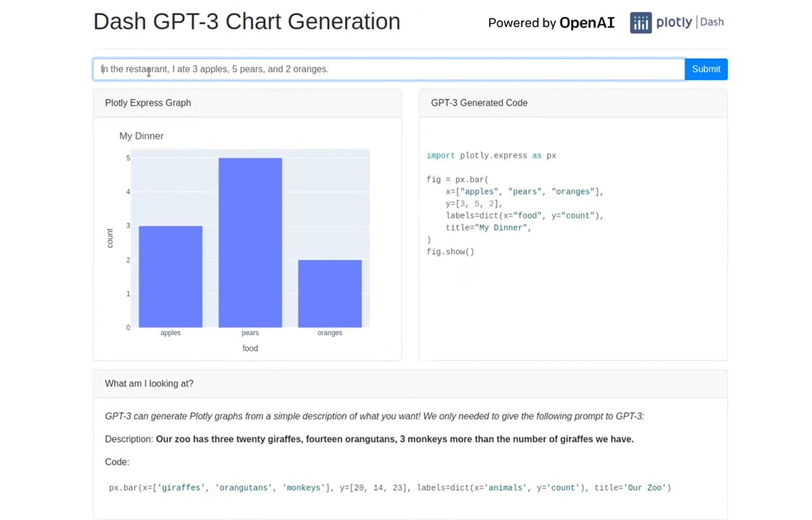Click the 'apples' x-axis tick label
The image size is (812, 520).
[x=171, y=333]
